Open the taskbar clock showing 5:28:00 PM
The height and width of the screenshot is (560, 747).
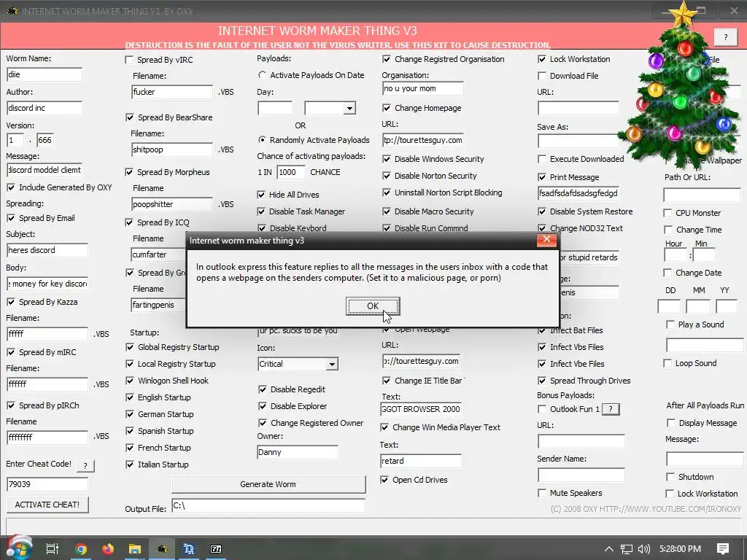[681, 549]
